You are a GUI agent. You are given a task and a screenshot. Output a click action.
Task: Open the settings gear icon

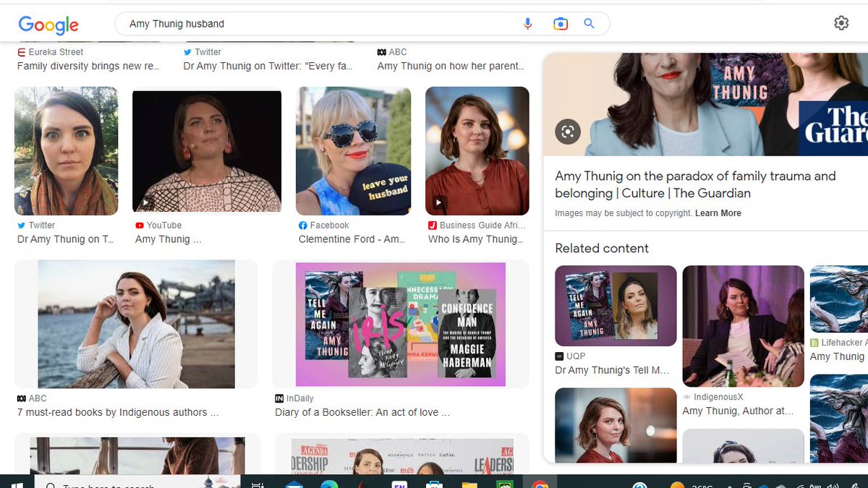841,23
